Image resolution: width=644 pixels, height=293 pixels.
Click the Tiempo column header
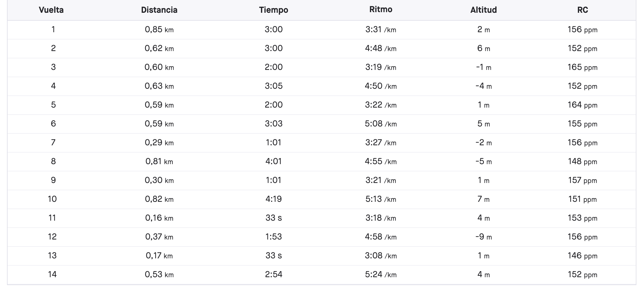[x=273, y=10]
